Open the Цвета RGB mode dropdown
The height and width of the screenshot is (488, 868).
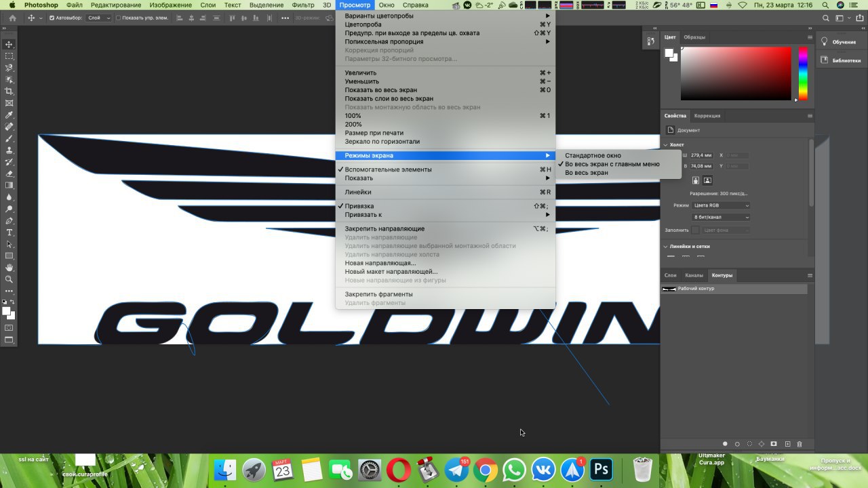721,205
